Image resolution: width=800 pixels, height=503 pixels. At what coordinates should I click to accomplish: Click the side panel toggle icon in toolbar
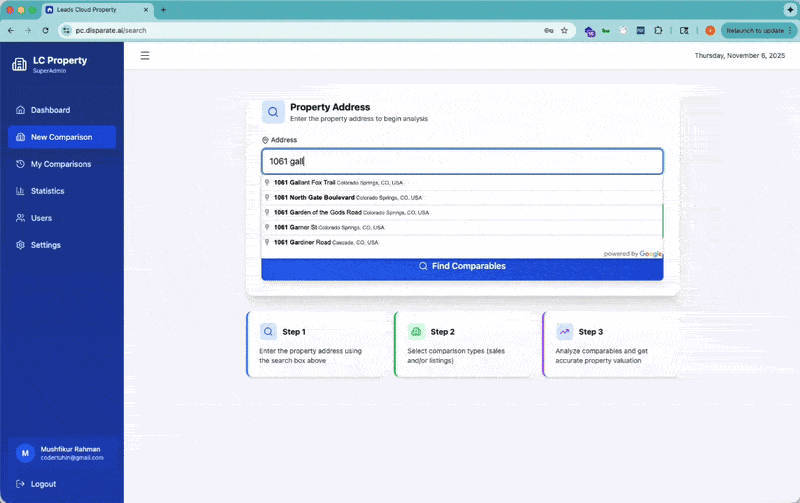tap(684, 31)
